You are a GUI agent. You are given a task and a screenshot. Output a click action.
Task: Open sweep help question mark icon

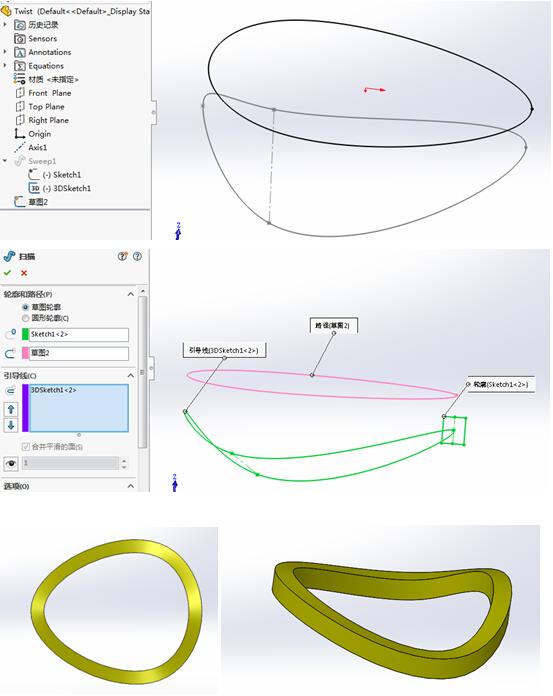pyautogui.click(x=138, y=256)
